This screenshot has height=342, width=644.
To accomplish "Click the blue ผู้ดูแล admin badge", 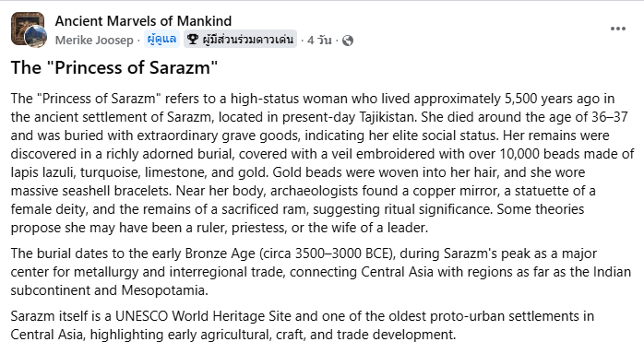I will pyautogui.click(x=161, y=40).
